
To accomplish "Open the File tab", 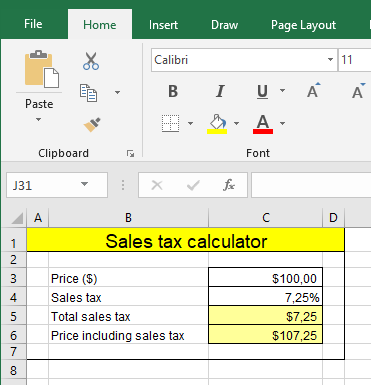I will pos(33,24).
